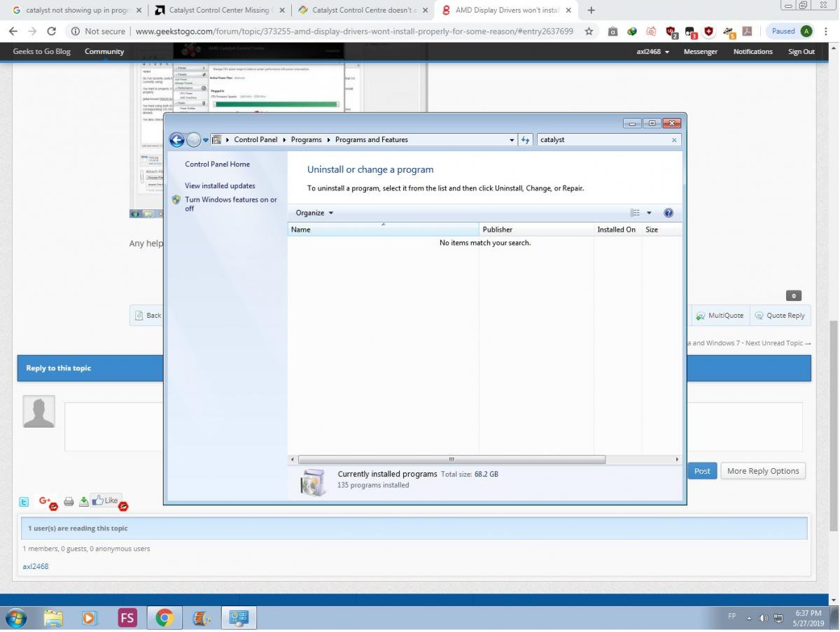Viewport: 840px width, 632px height.
Task: Open Notifications in forum header
Action: click(752, 52)
